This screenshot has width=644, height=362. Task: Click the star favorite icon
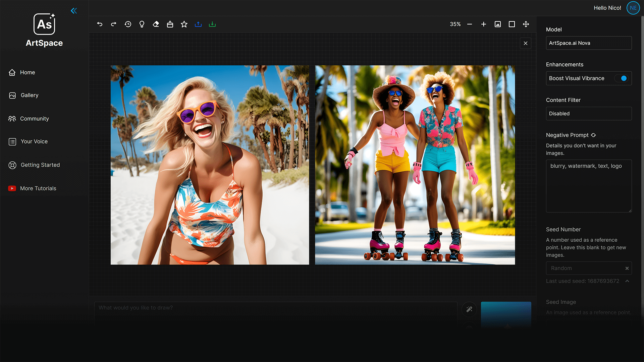pos(184,24)
